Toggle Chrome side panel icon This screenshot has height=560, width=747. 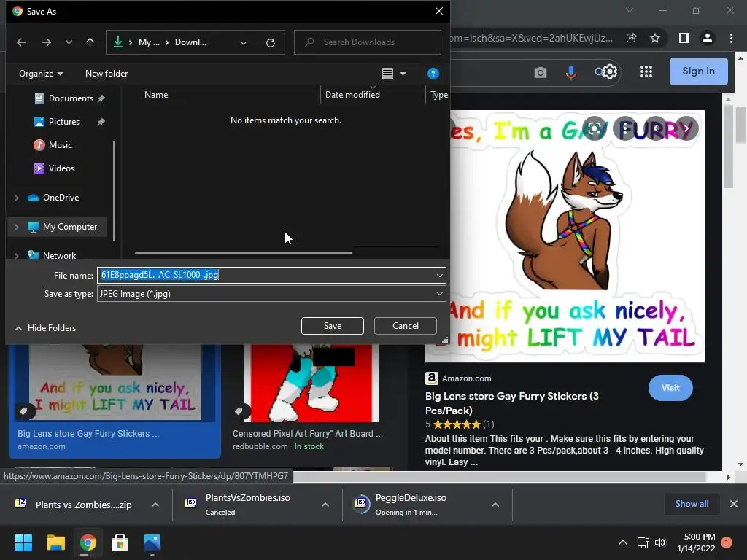tap(684, 38)
